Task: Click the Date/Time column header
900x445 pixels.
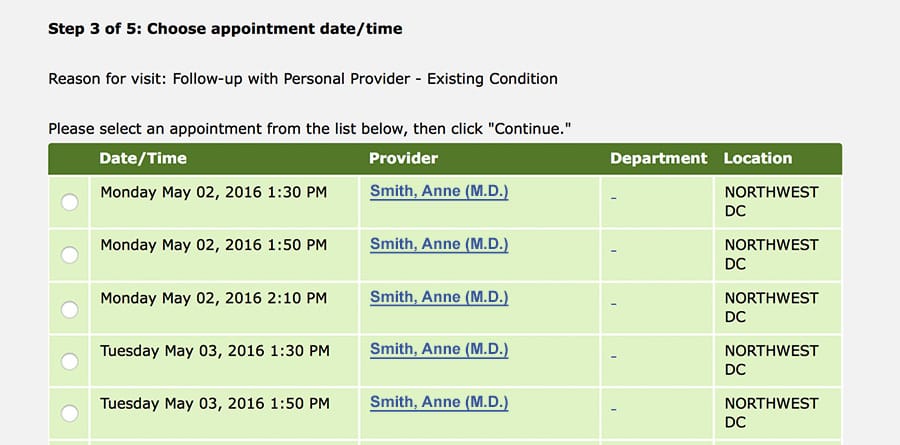Action: pos(143,158)
